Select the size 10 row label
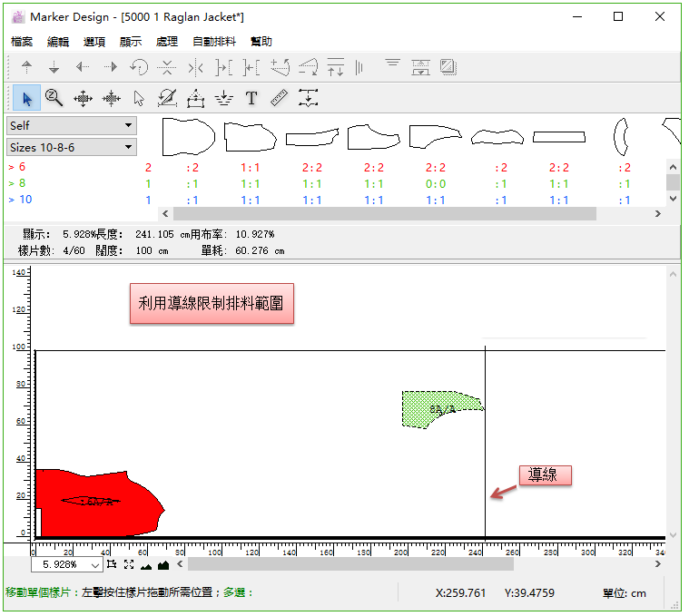This screenshot has height=616, width=689. (20, 200)
